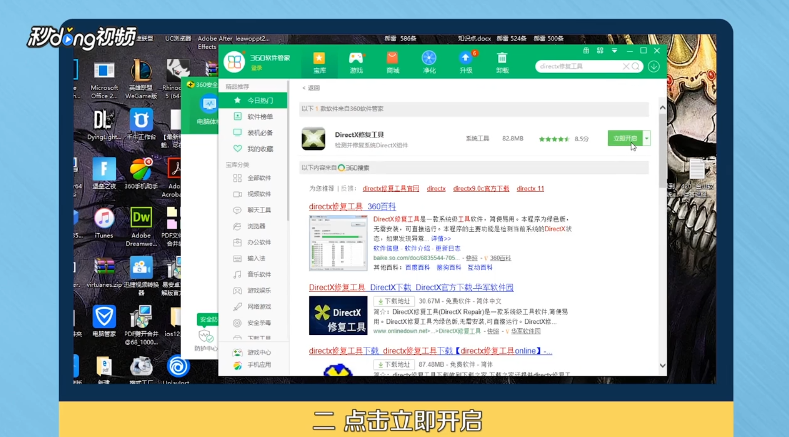The image size is (789, 437).
Task: Click 下载地址 button for 87.48MB result
Action: pos(394,365)
